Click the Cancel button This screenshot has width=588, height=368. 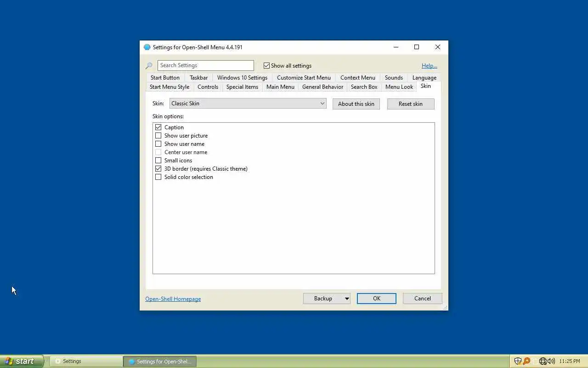[x=423, y=299]
